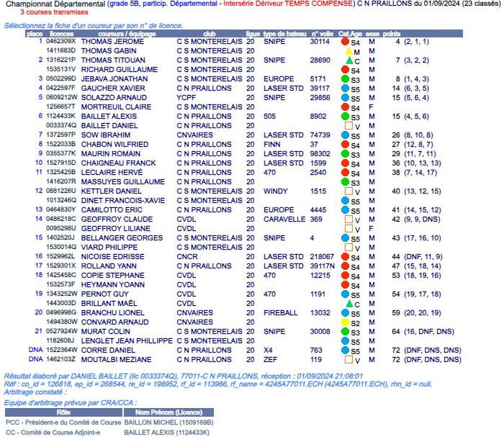Click the 'club' column header

[x=210, y=34]
